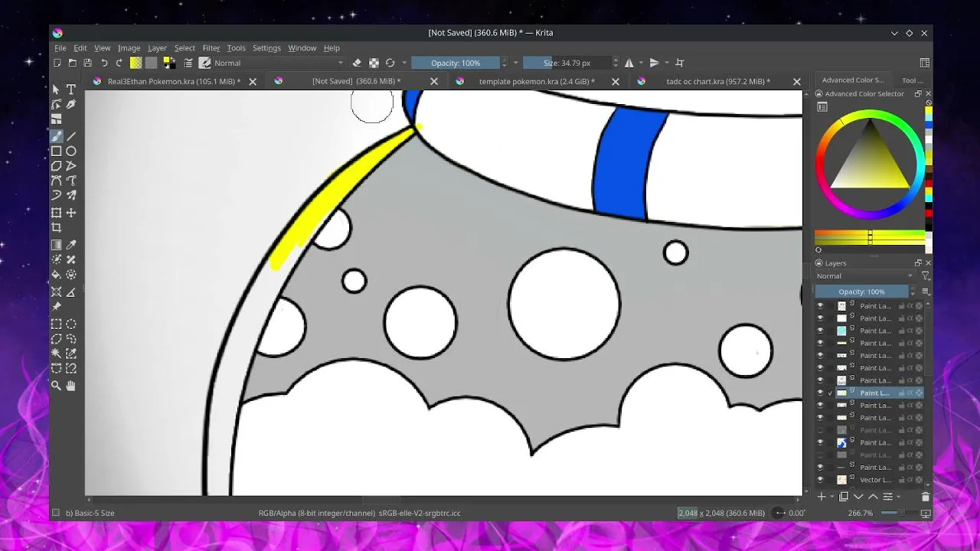Image resolution: width=980 pixels, height=551 pixels.
Task: Toggle lock on the selected paint layer
Action: click(x=901, y=393)
